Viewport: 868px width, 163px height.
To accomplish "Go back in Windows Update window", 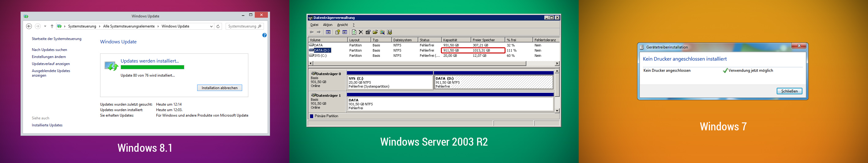I will [29, 26].
